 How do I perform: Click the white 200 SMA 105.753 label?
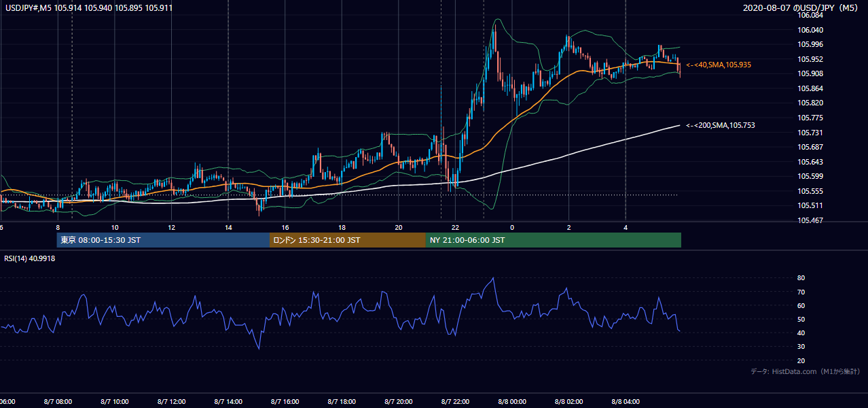(720, 125)
